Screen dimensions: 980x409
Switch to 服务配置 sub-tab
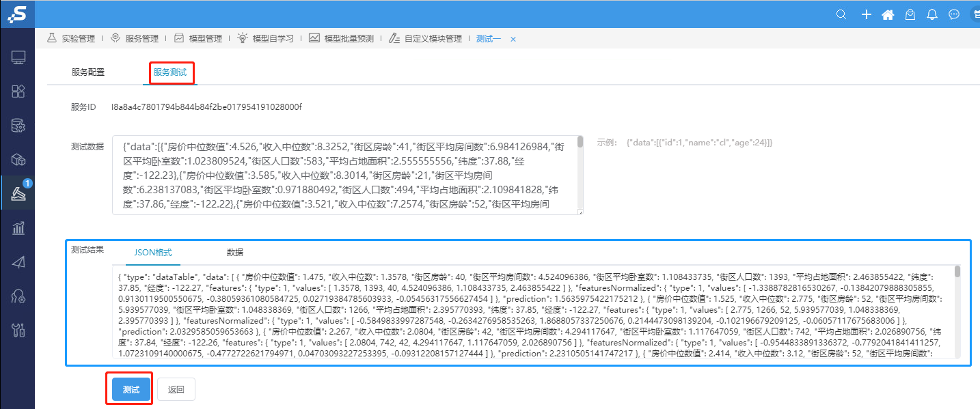(88, 72)
